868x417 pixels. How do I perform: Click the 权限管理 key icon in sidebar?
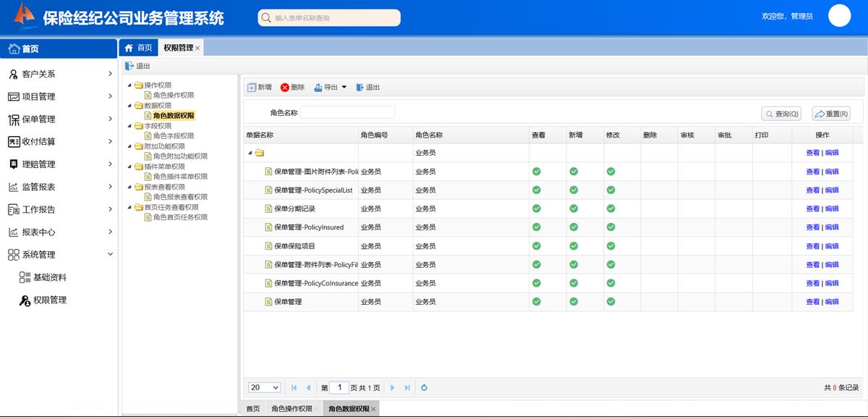click(x=25, y=300)
